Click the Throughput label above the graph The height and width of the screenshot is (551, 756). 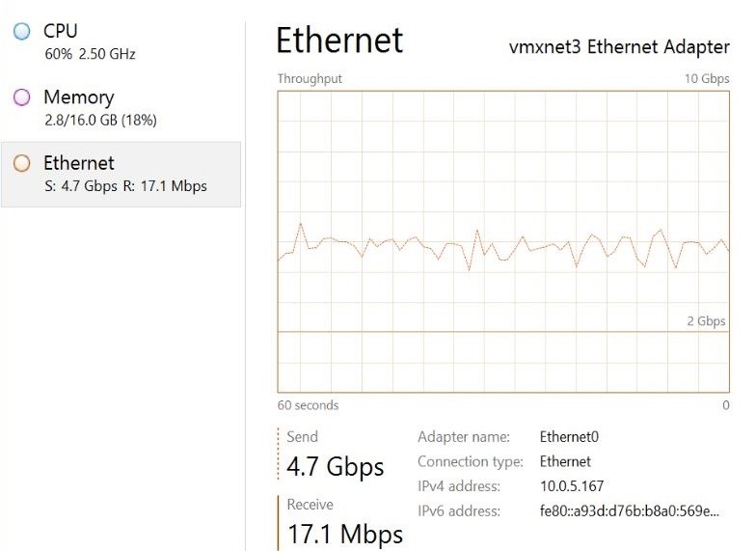pos(310,78)
